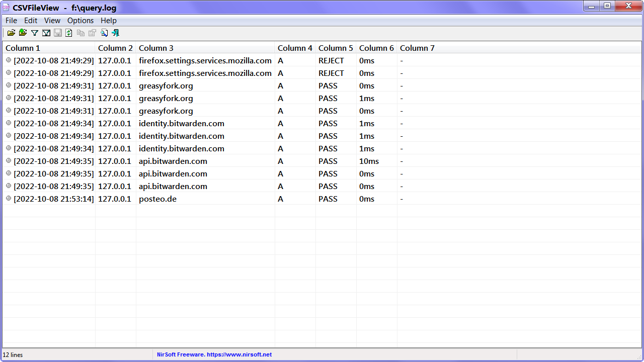The height and width of the screenshot is (362, 644).
Task: Click the grayed Save floppy icon
Action: (x=57, y=33)
